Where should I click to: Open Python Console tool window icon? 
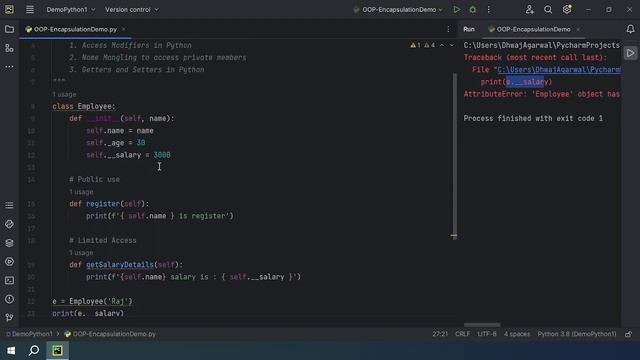tap(9, 224)
